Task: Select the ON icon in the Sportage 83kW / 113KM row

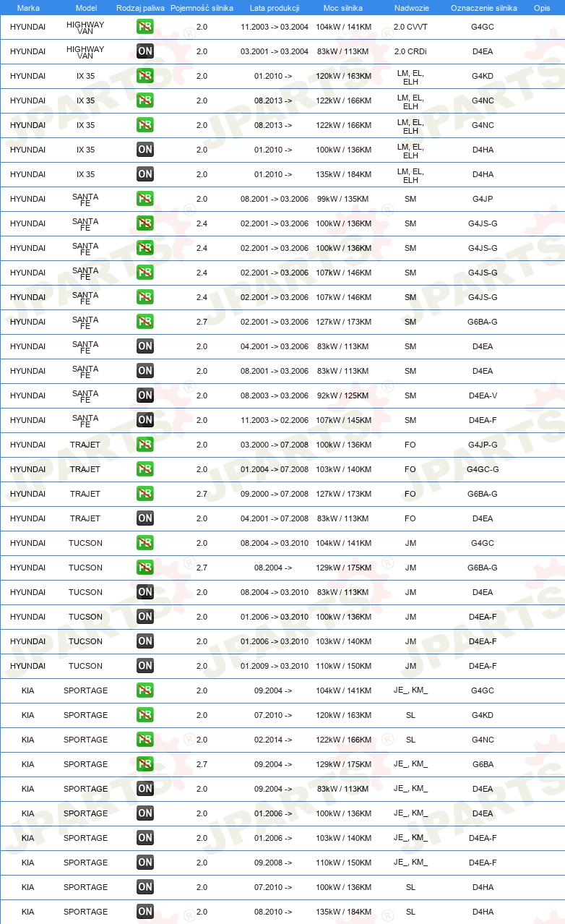Action: coord(145,789)
